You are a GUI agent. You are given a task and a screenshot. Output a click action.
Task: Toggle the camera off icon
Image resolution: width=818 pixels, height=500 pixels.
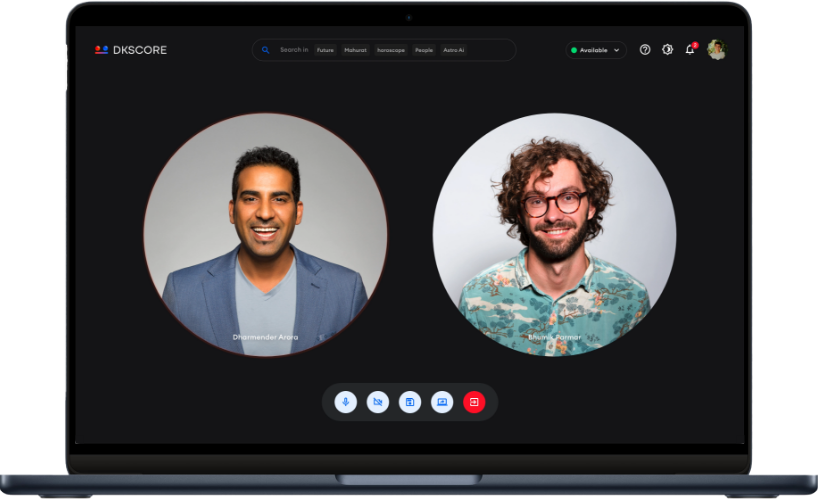pos(378,402)
